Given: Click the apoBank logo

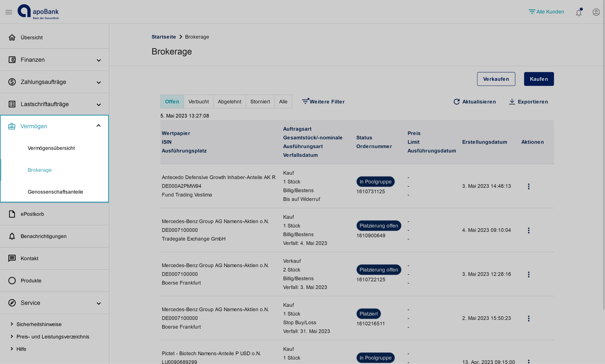Looking at the screenshot, I should (38, 12).
